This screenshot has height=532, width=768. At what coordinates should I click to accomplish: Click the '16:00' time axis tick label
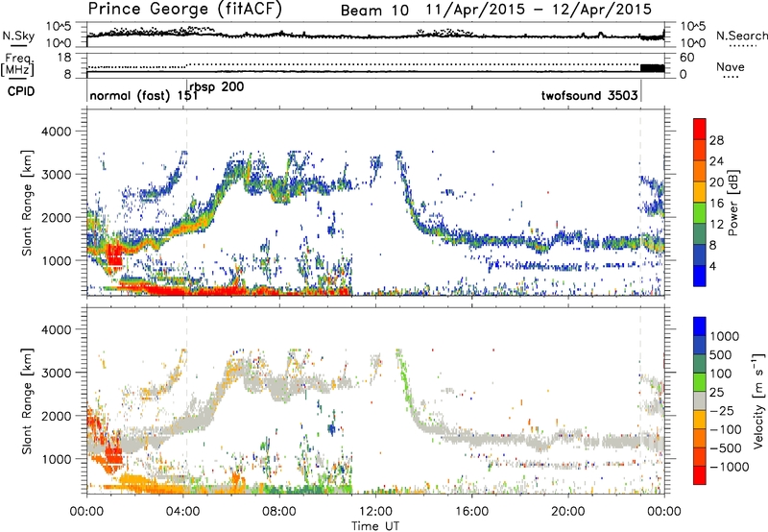pos(471,512)
